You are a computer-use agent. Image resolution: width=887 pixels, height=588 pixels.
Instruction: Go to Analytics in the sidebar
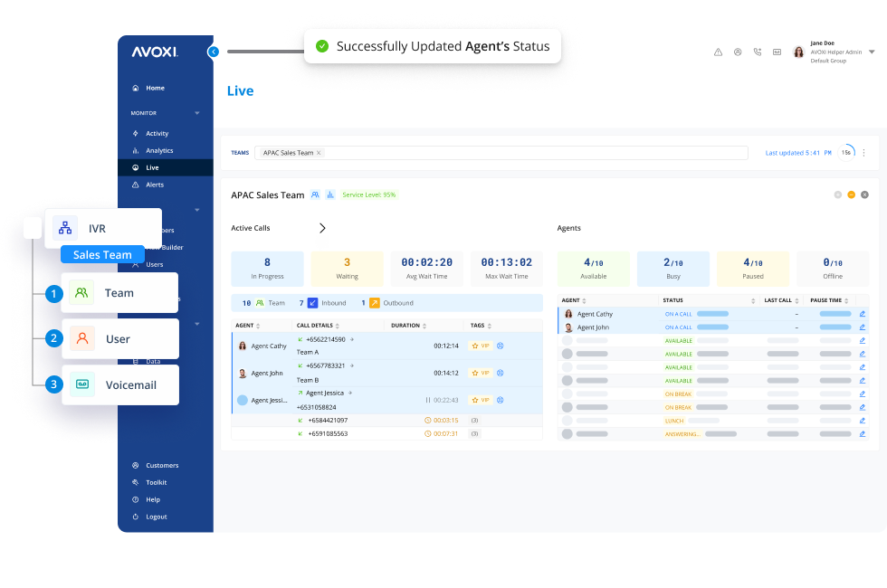coord(159,150)
